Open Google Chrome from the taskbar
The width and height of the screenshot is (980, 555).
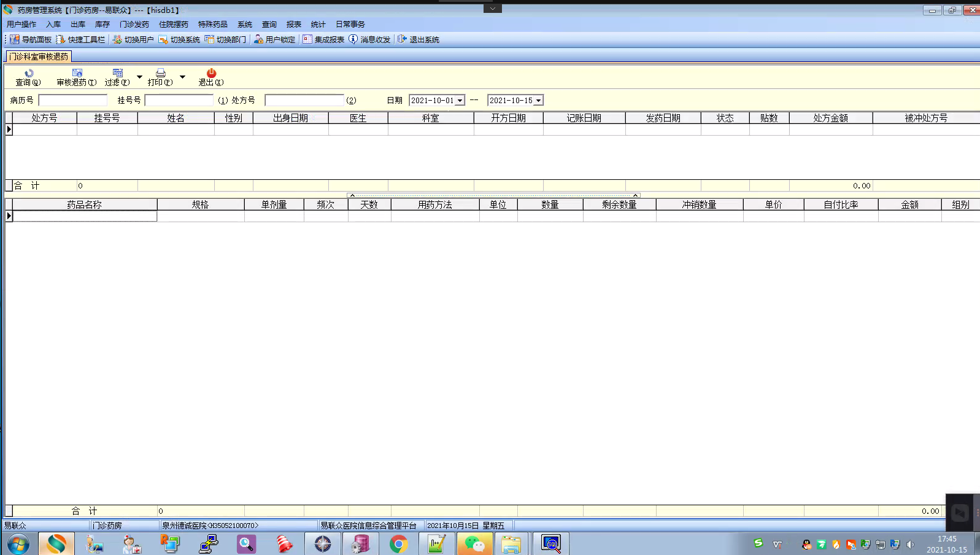(x=399, y=544)
